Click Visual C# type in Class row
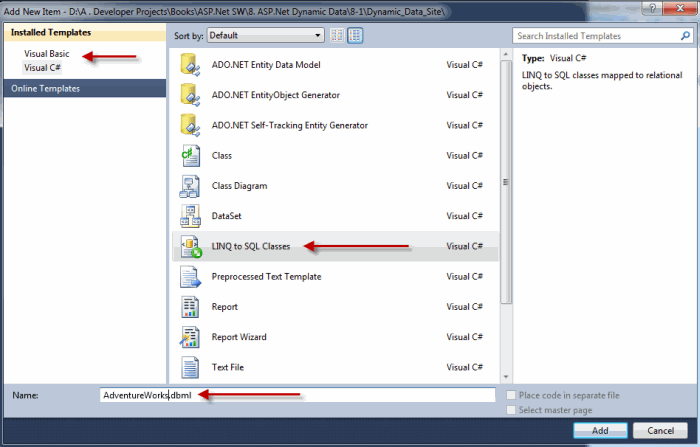Image resolution: width=700 pixels, height=447 pixels. (464, 156)
